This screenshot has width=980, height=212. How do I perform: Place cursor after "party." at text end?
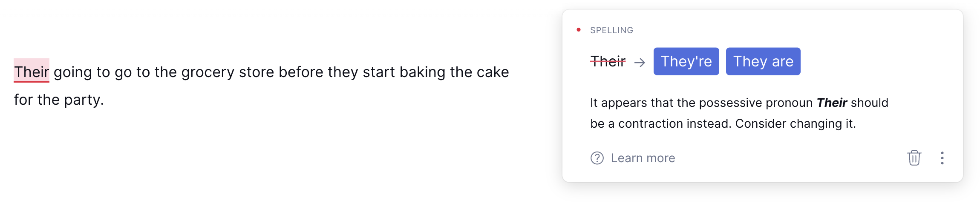click(104, 100)
